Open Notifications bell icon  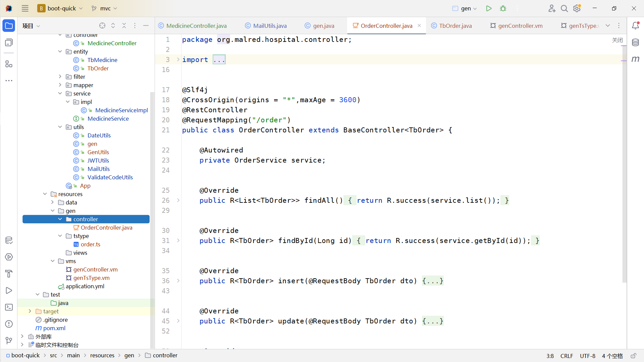636,25
